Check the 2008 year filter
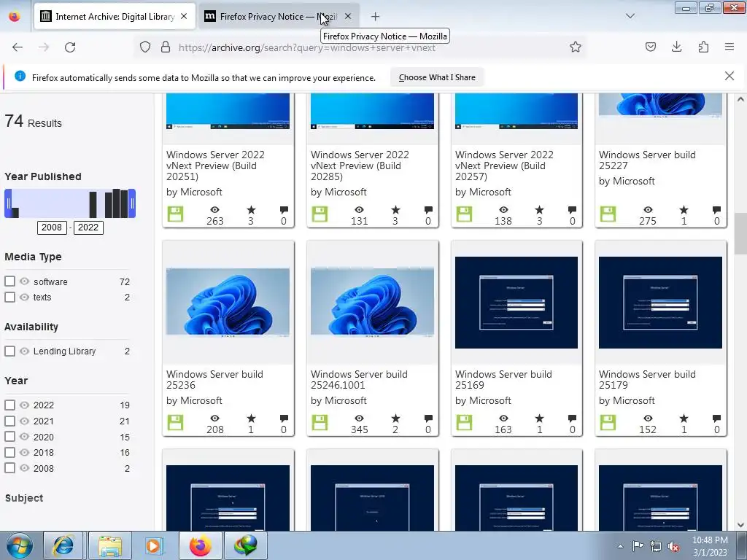 point(9,468)
